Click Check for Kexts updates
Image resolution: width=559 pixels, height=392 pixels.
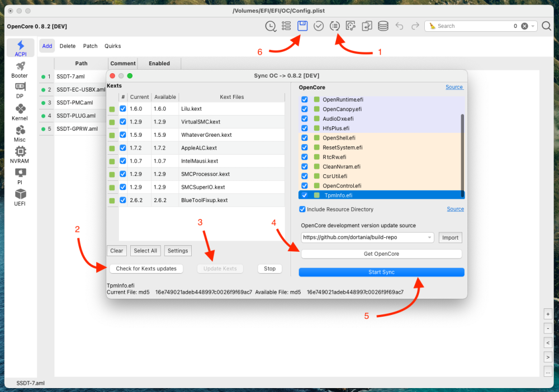146,269
